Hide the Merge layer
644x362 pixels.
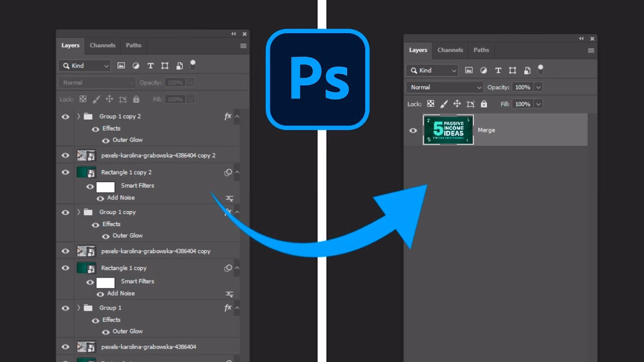click(x=413, y=130)
